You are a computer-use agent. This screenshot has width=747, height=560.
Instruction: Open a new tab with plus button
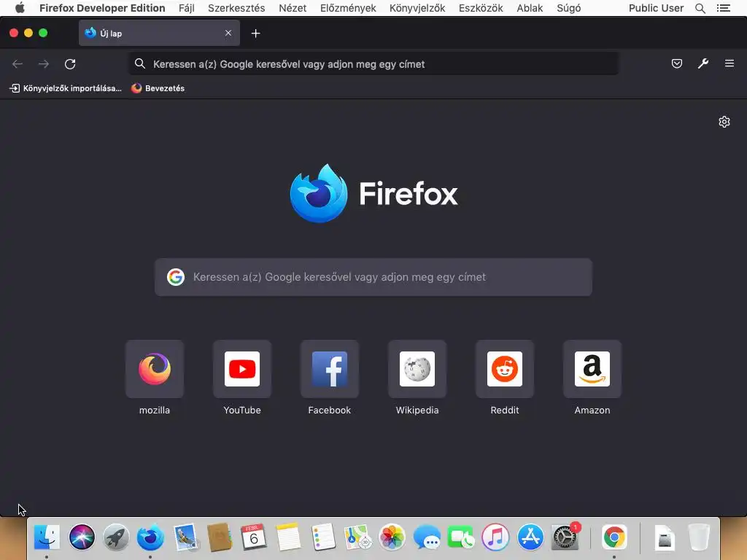(x=256, y=34)
